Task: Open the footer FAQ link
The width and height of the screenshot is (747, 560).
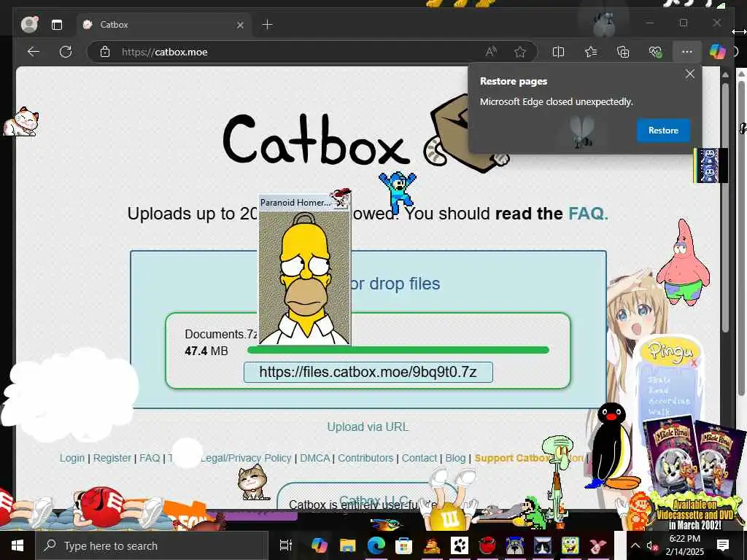Action: pyautogui.click(x=150, y=458)
